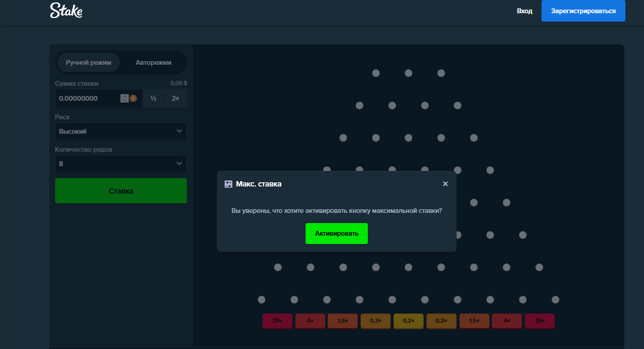Click the chevron arrow on the Риск selector
This screenshot has height=349, width=644.
tap(179, 131)
